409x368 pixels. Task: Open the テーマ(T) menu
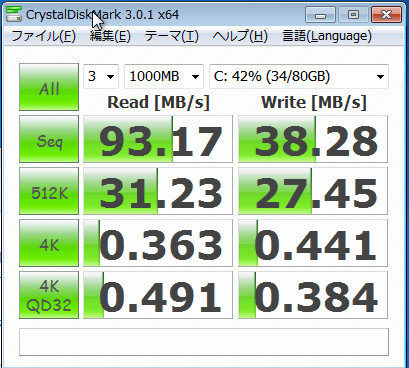click(x=171, y=36)
